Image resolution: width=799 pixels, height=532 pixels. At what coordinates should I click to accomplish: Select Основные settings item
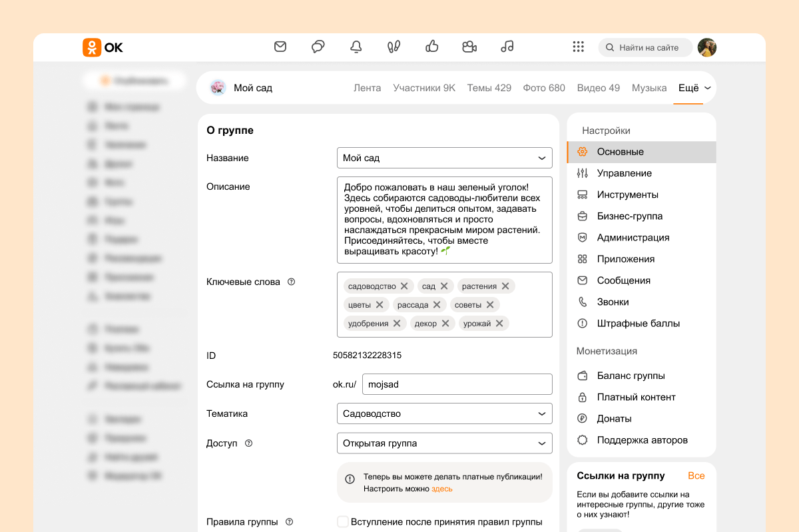(x=642, y=152)
